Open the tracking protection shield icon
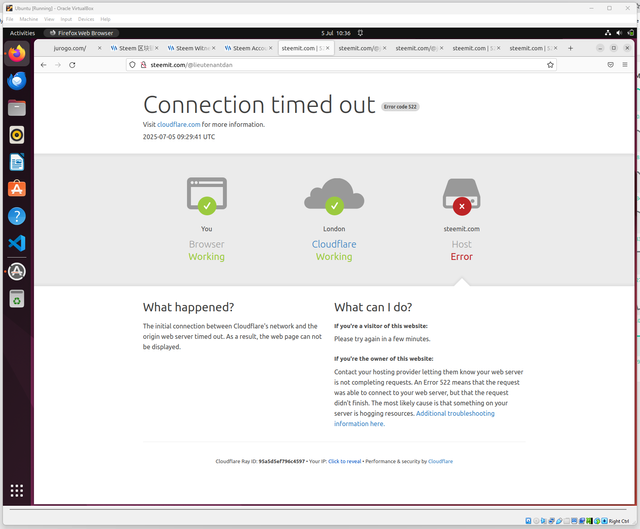The width and height of the screenshot is (640, 529). [x=132, y=65]
